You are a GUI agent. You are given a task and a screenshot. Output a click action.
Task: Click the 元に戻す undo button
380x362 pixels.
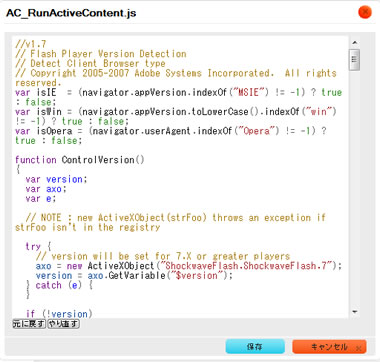pyautogui.click(x=29, y=324)
